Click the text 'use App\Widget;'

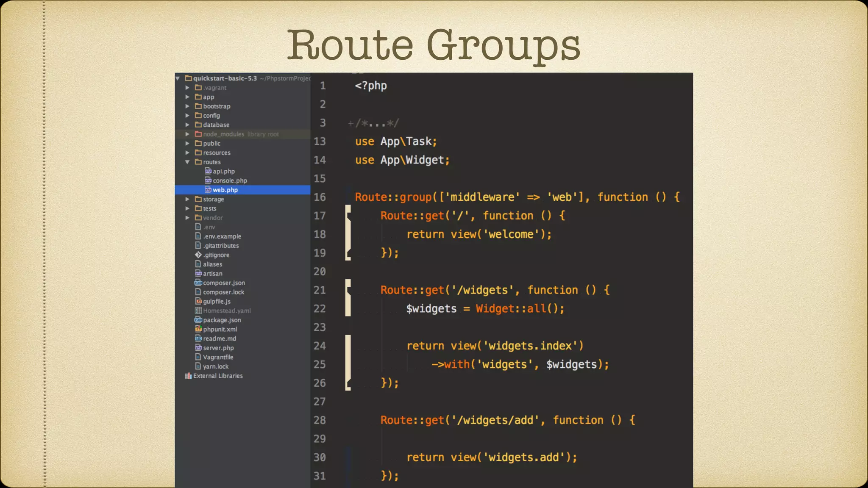[x=402, y=160]
